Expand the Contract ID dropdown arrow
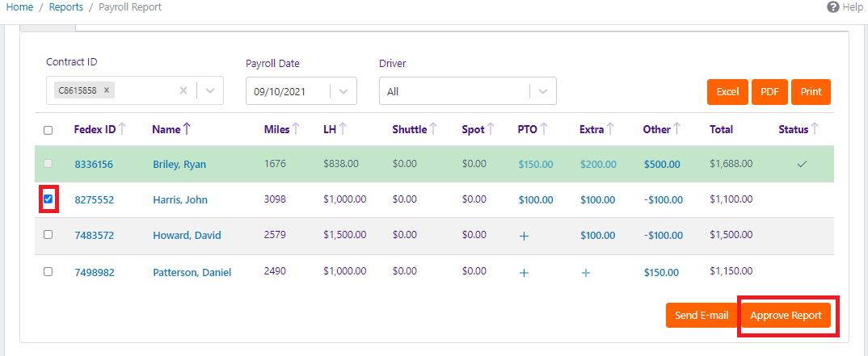This screenshot has width=868, height=356. pos(210,91)
